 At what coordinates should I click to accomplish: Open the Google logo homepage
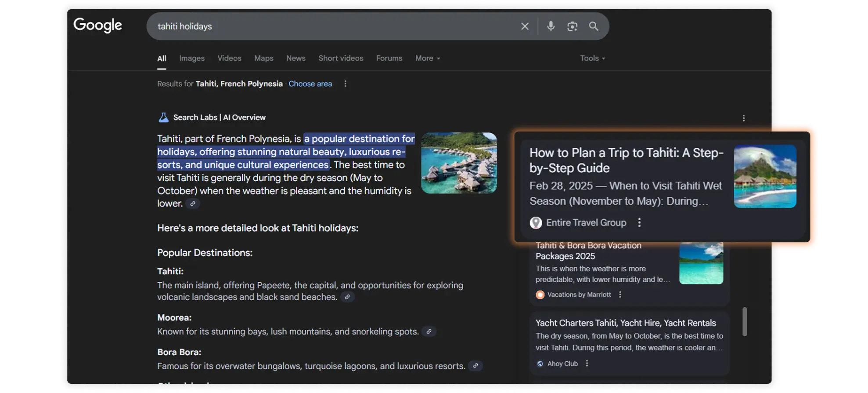pos(97,25)
